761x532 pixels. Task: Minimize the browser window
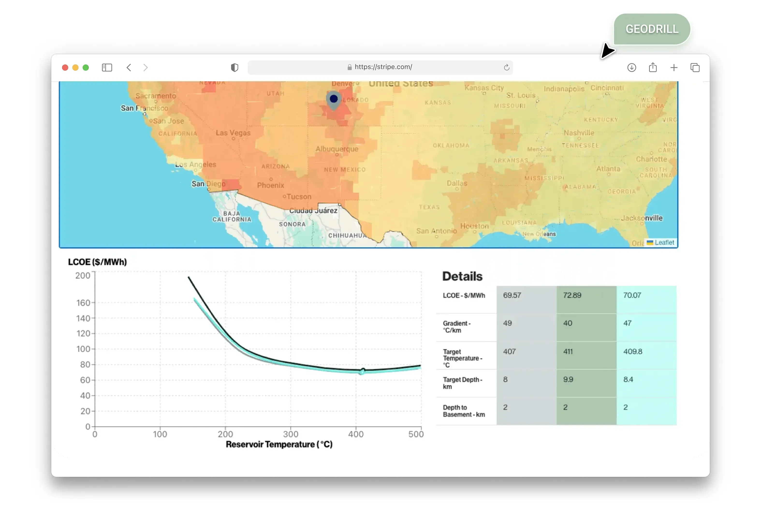point(76,67)
